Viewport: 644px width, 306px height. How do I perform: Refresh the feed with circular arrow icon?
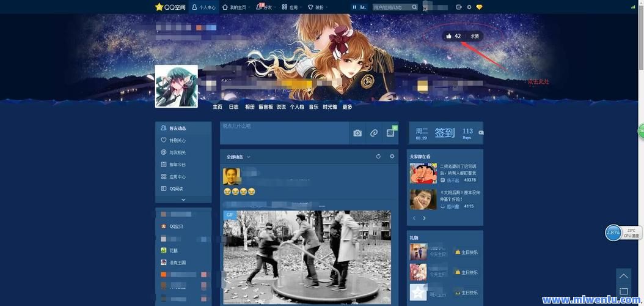pos(378,156)
